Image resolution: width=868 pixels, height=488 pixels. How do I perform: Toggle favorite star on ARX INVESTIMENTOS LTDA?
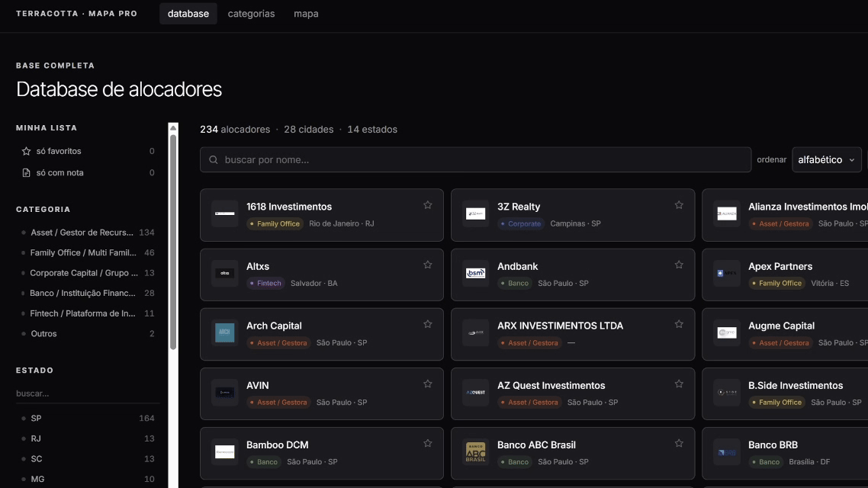coord(679,324)
